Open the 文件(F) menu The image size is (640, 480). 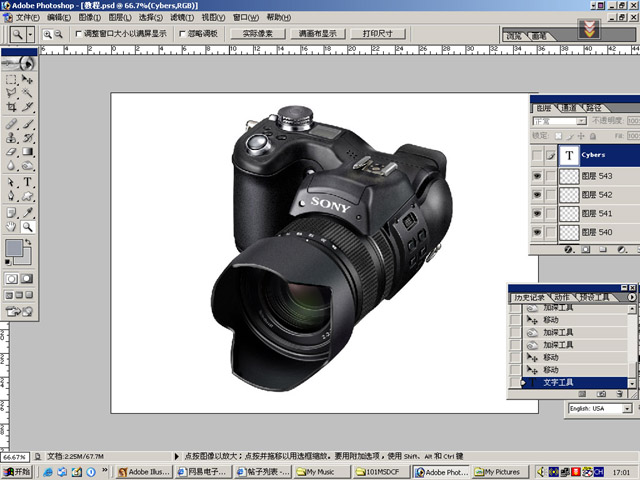(27, 18)
